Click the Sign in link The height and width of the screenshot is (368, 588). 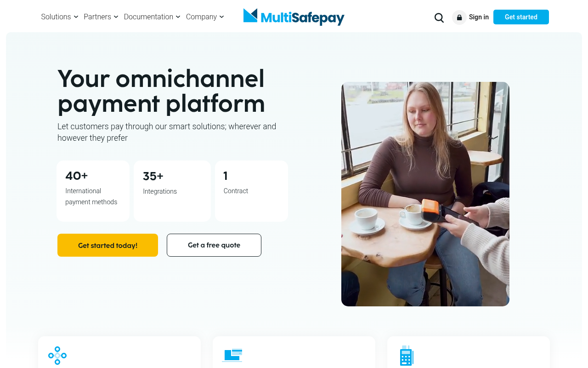[x=479, y=17]
